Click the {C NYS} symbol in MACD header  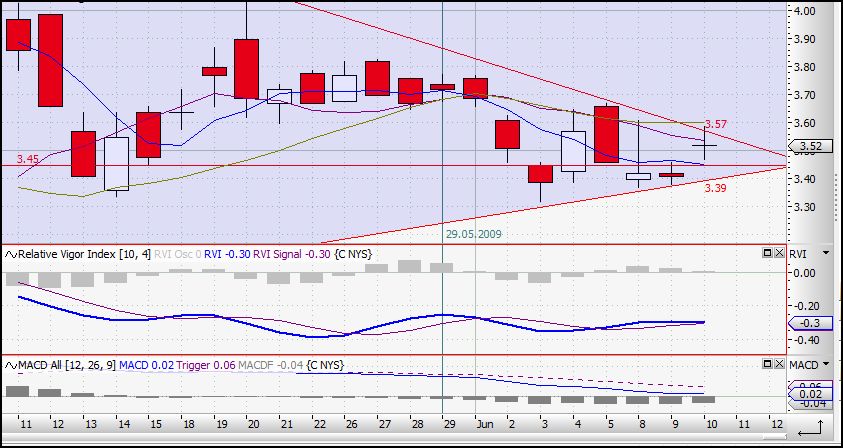325,365
